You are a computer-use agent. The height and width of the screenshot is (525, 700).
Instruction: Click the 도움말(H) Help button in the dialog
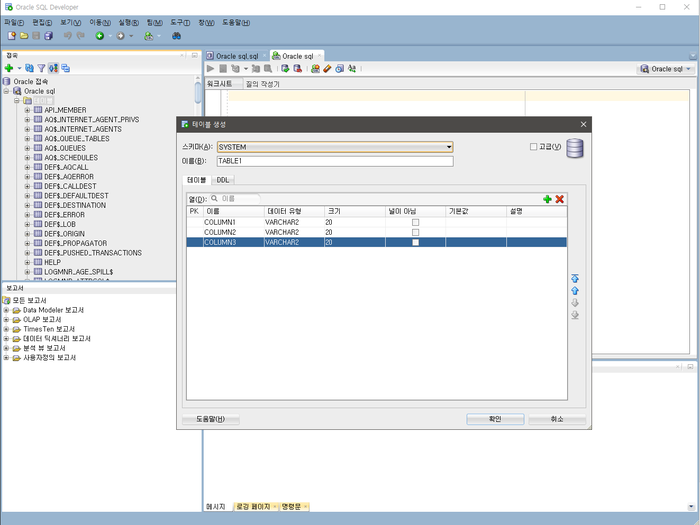click(x=211, y=419)
